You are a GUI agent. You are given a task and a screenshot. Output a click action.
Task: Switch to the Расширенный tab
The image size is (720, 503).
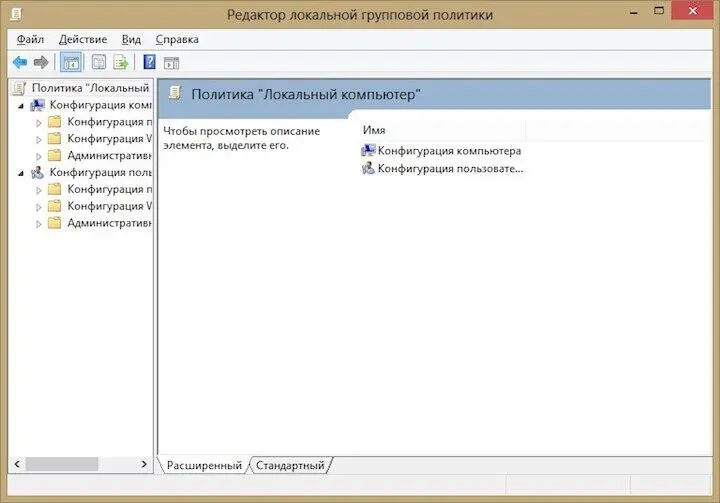tap(204, 465)
